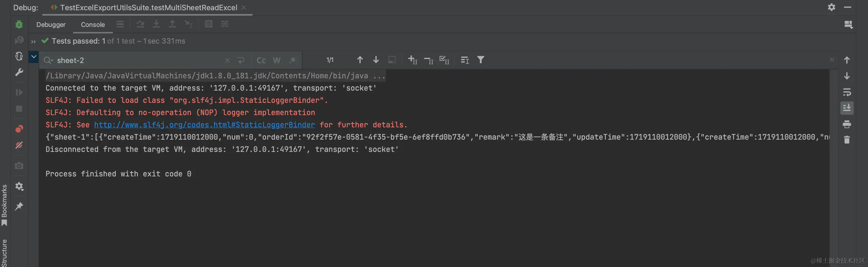Go to next search occurrence
The image size is (868, 267).
pyautogui.click(x=376, y=60)
